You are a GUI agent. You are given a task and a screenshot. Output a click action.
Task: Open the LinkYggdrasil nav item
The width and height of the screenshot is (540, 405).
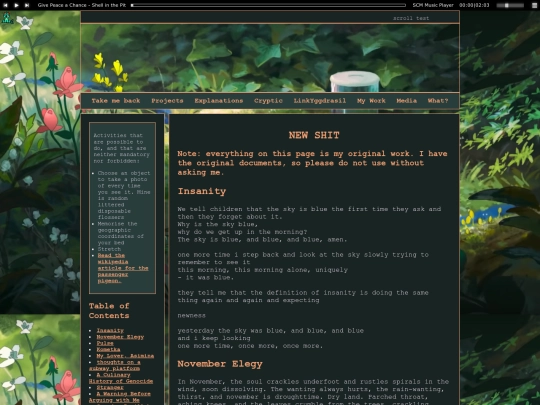click(x=320, y=101)
